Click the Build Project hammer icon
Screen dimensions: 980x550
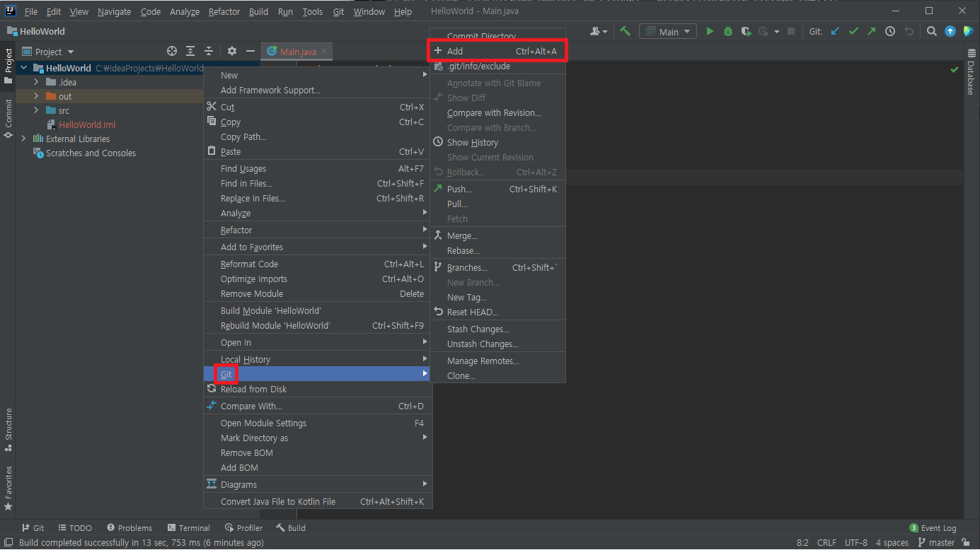click(625, 31)
